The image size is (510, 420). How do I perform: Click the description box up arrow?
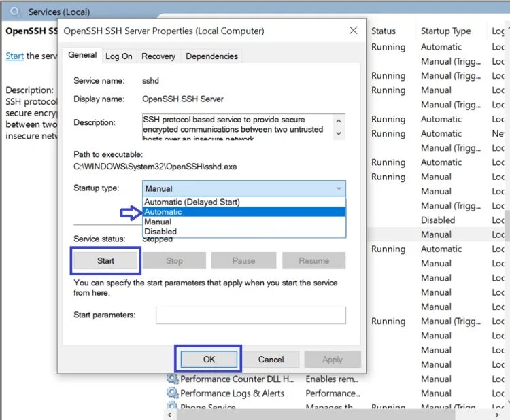click(x=339, y=121)
